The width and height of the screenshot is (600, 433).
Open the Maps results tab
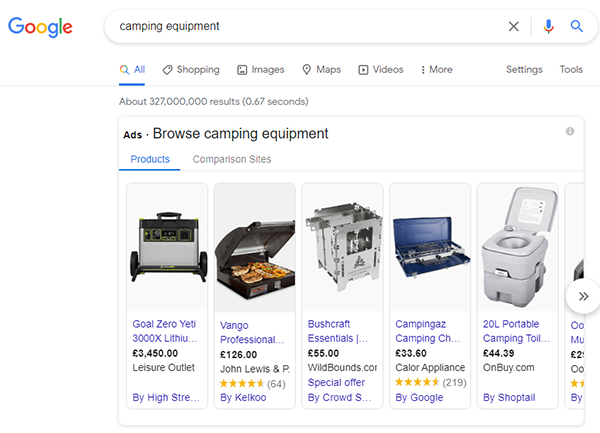point(321,70)
